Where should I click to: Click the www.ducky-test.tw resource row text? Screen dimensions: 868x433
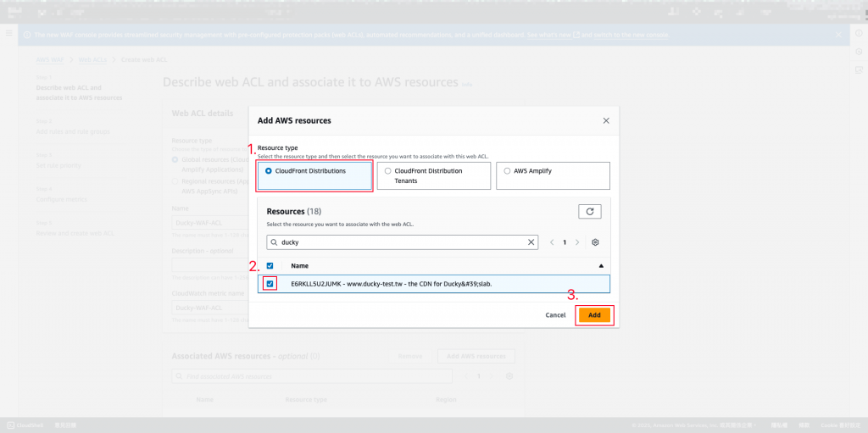point(392,284)
